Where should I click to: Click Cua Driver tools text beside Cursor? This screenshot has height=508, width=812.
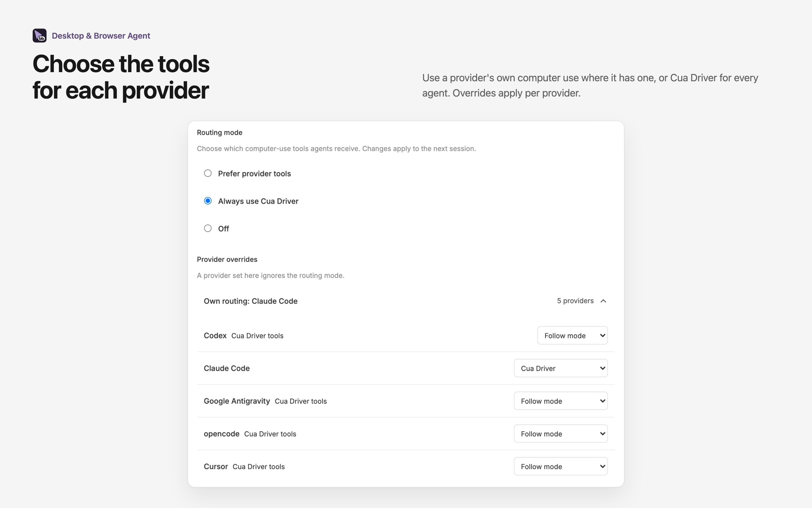click(259, 467)
